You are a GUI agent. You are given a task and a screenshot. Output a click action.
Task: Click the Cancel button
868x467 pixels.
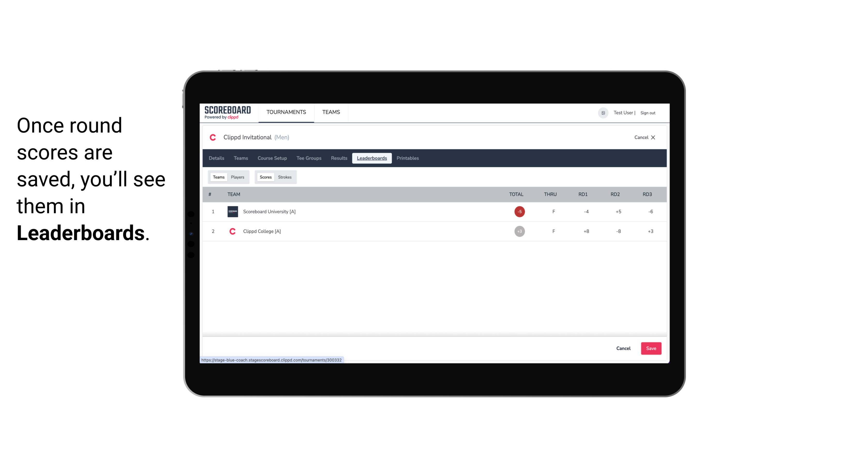click(623, 348)
